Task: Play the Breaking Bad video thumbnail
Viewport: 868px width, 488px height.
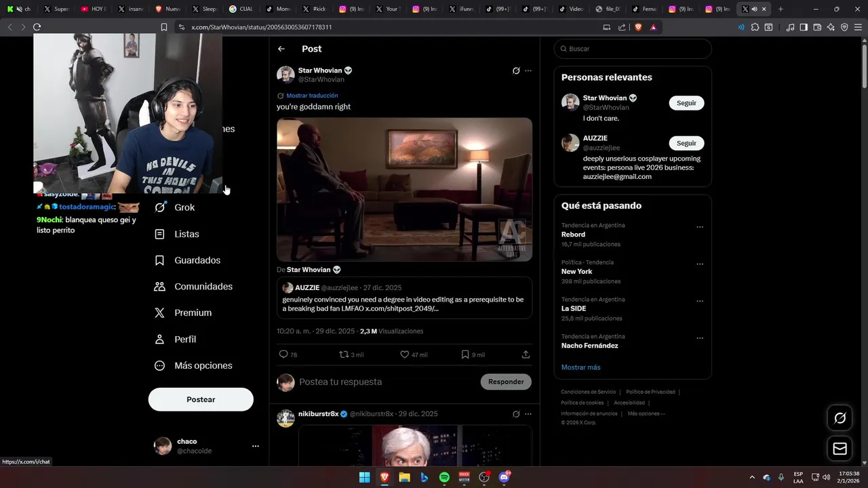Action: coord(404,189)
